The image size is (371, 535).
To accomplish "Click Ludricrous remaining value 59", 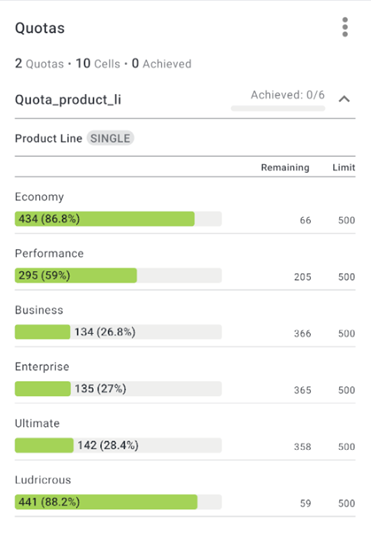I will point(305,503).
